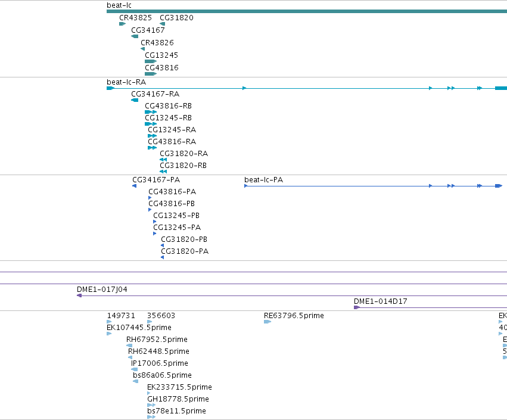Select the DME1-017J04 clone end arrow

click(79, 295)
